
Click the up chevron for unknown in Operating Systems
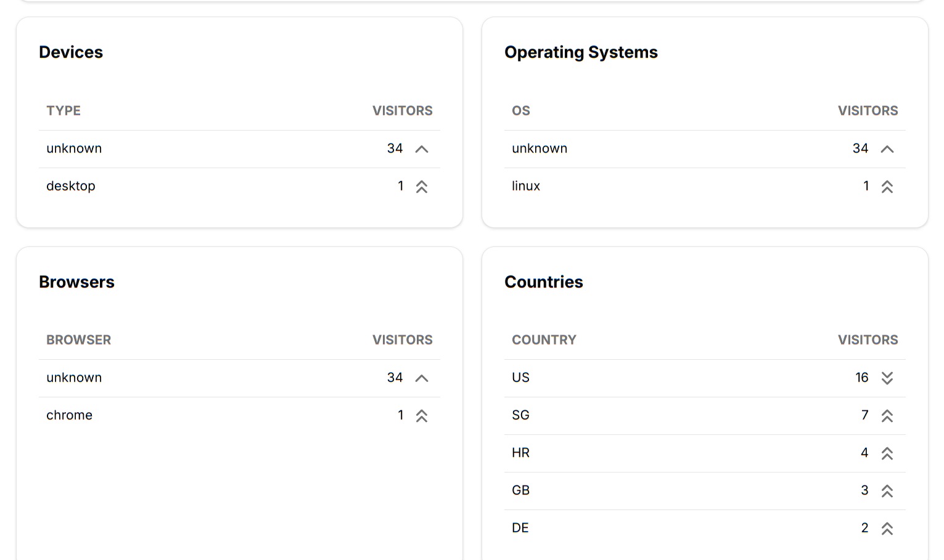887,149
